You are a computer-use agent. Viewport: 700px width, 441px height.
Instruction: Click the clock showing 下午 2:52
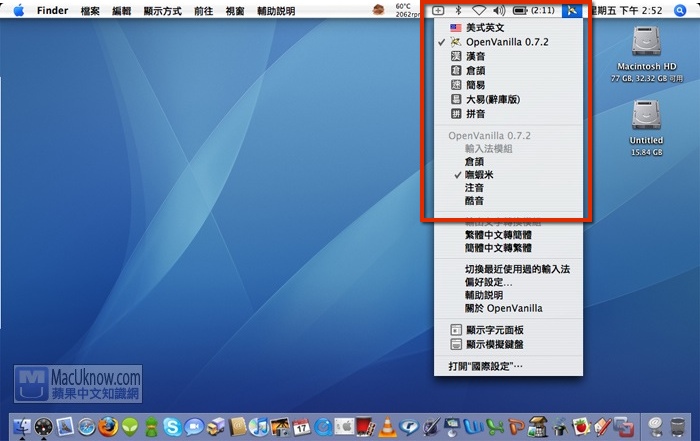[x=626, y=11]
